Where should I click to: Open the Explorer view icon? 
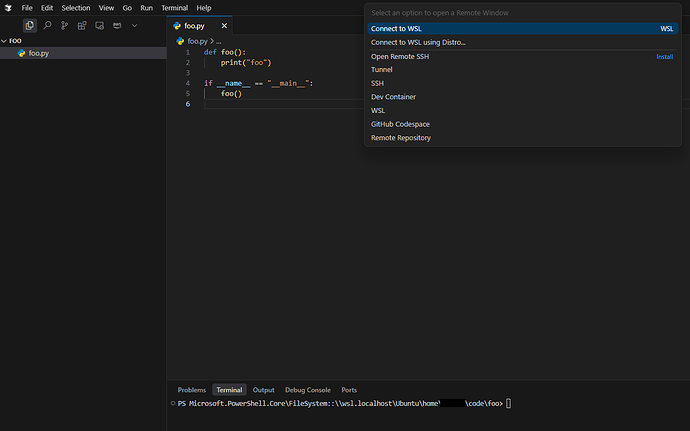[29, 26]
